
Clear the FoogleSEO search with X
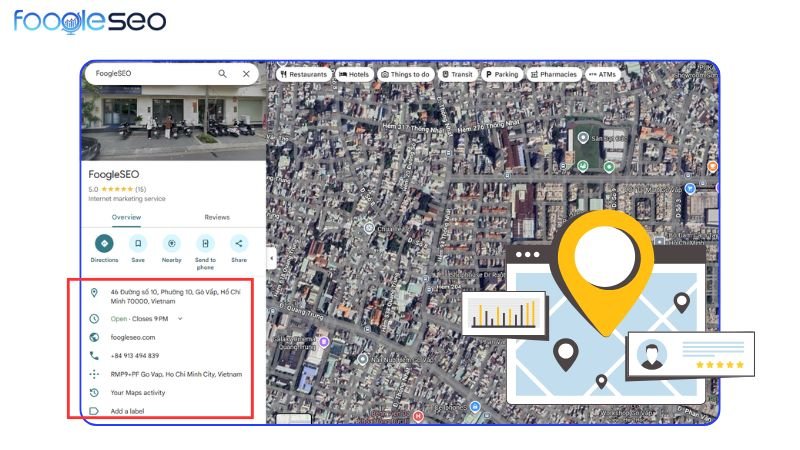(x=246, y=74)
